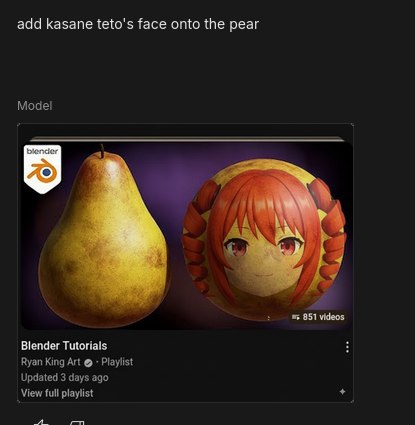
Task: Open the Ryan King Art channel
Action: [51, 362]
